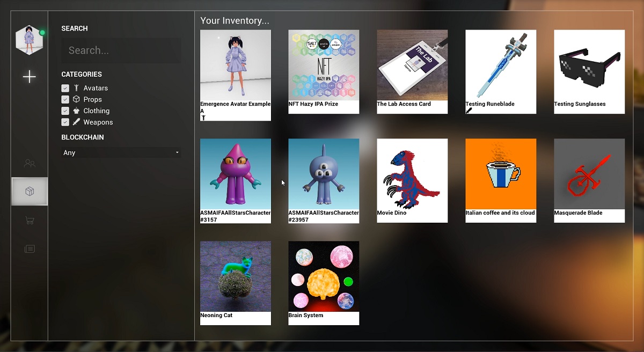Click avatar type icon under Emergence Avatar

click(x=203, y=117)
